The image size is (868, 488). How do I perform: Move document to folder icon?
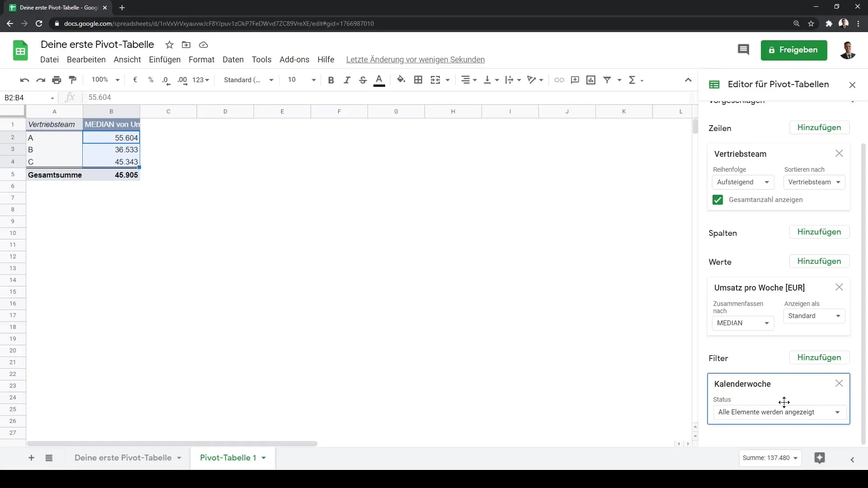tap(186, 45)
